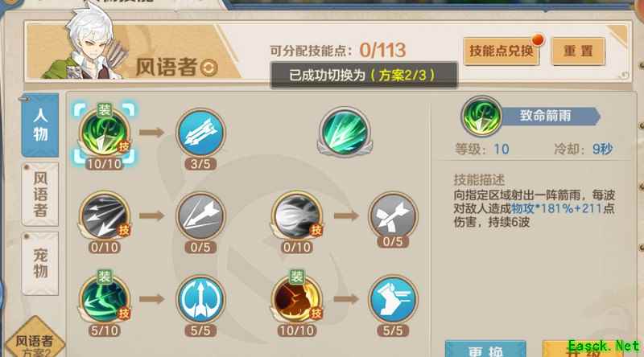Select the blue triple-arrow skill at 3/5
Viewport: 644px width, 357px height.
[200, 133]
